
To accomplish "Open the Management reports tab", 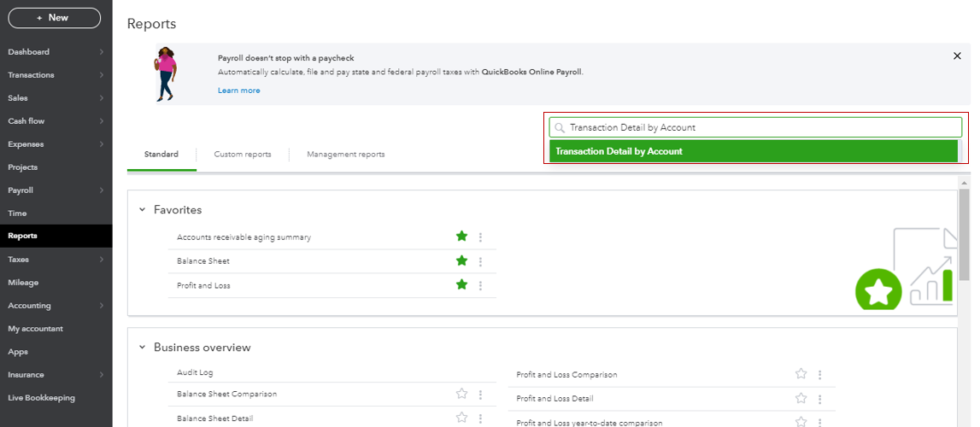I will coord(345,155).
